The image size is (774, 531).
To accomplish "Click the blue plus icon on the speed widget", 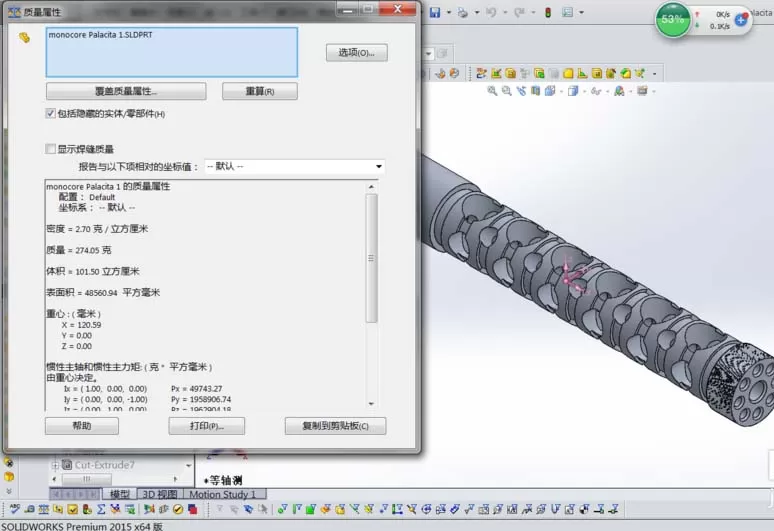I will point(741,20).
